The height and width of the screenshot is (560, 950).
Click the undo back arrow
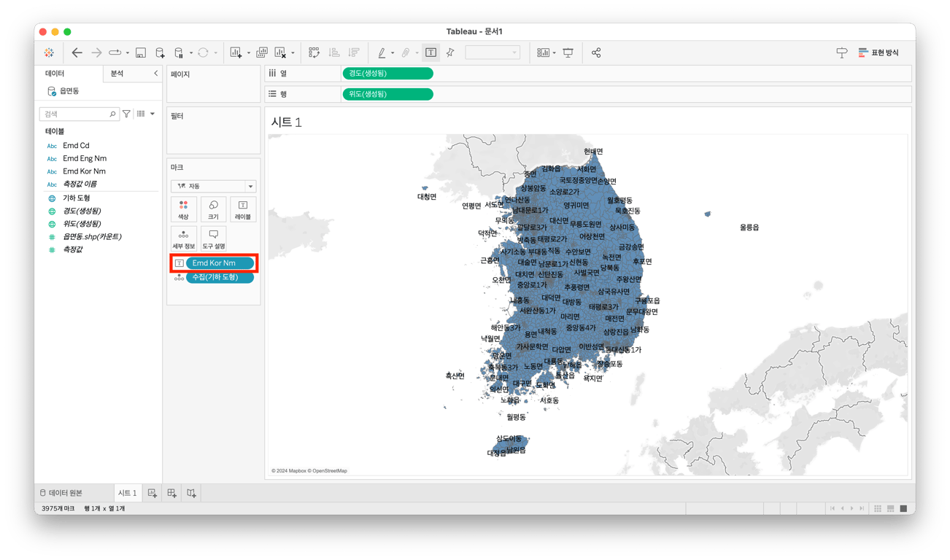[77, 52]
